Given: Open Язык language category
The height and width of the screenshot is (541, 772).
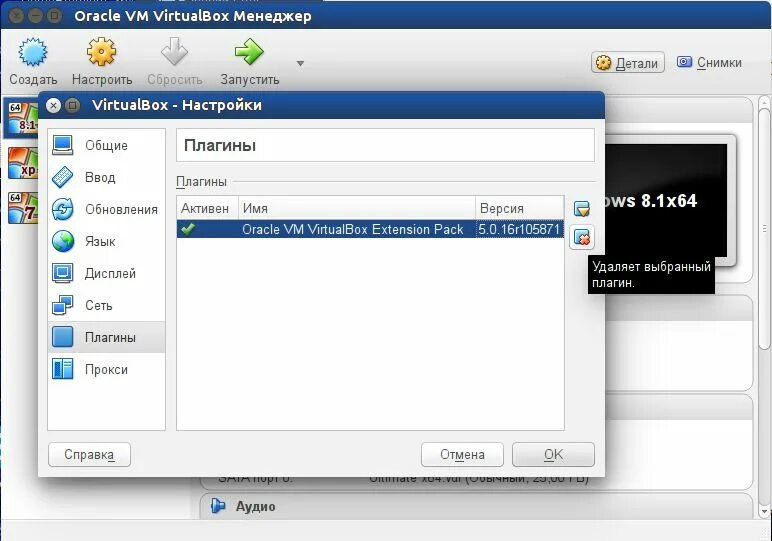Looking at the screenshot, I should click(x=106, y=241).
